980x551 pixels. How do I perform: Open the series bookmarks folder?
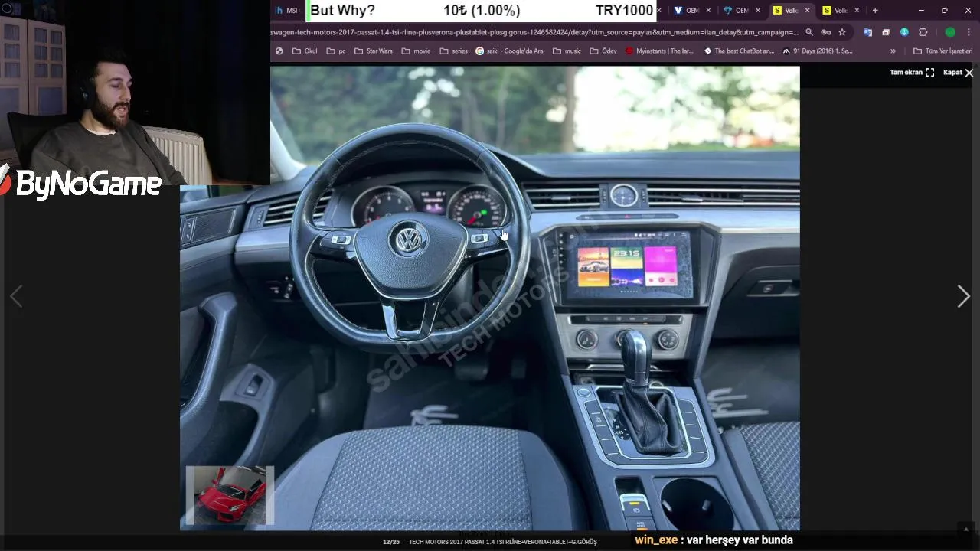pos(453,51)
